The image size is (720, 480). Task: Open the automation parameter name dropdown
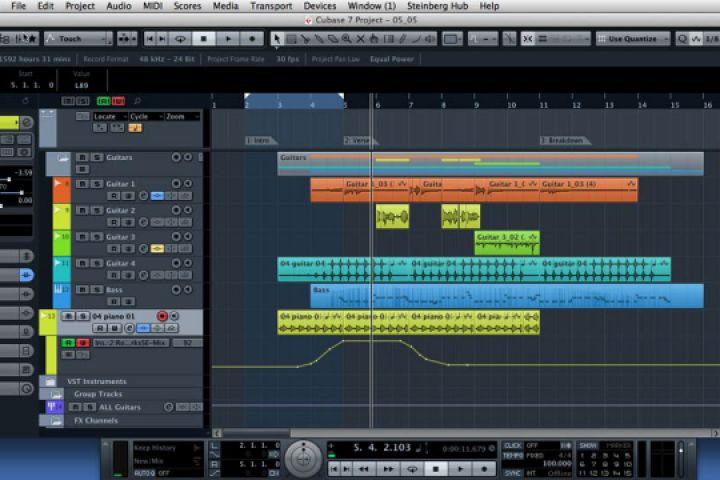[131, 343]
